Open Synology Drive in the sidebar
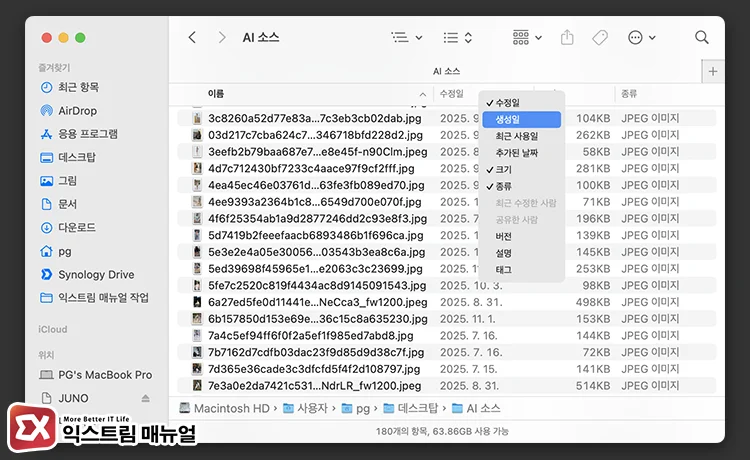Viewport: 750px width, 460px height. [x=95, y=274]
